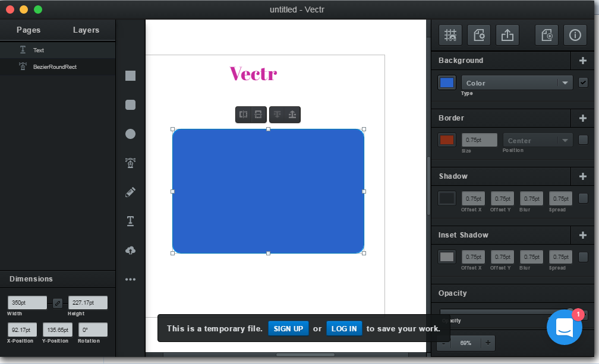Select the Text tool in toolbar

tap(130, 221)
